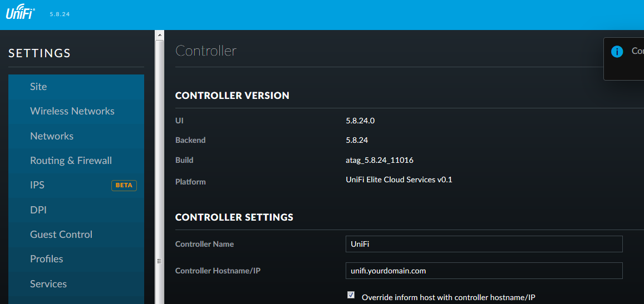Click the sidebar scrollbar thumb grip

(x=159, y=260)
